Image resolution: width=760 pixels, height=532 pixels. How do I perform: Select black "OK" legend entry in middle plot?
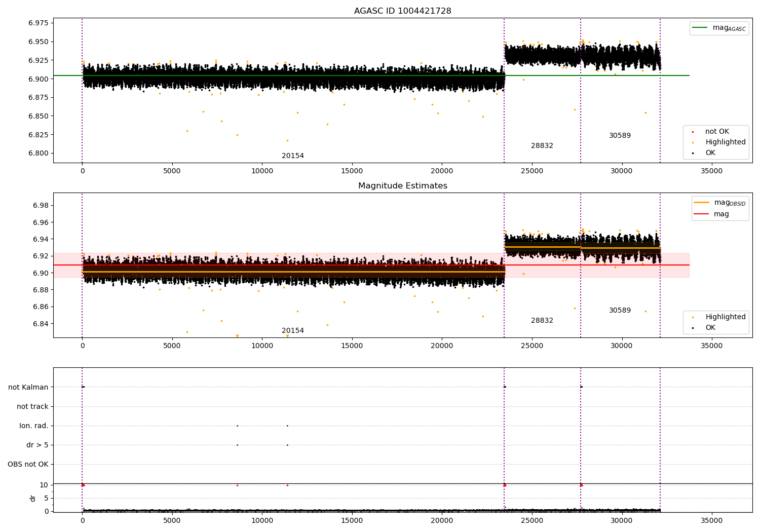(x=710, y=328)
